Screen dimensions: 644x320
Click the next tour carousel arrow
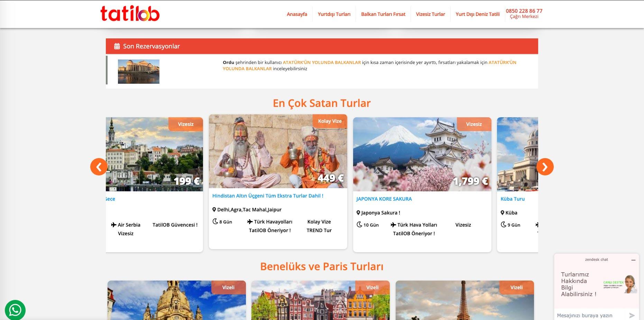point(545,167)
